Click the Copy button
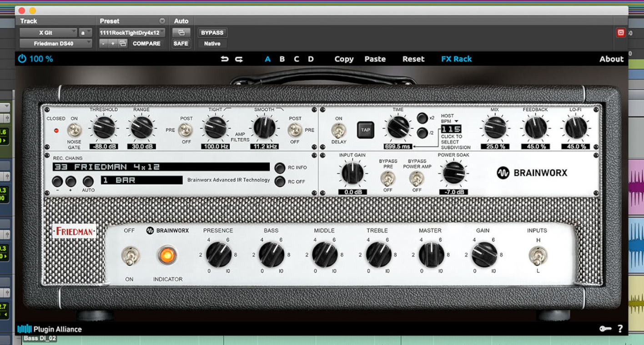The height and width of the screenshot is (345, 644). click(x=344, y=59)
